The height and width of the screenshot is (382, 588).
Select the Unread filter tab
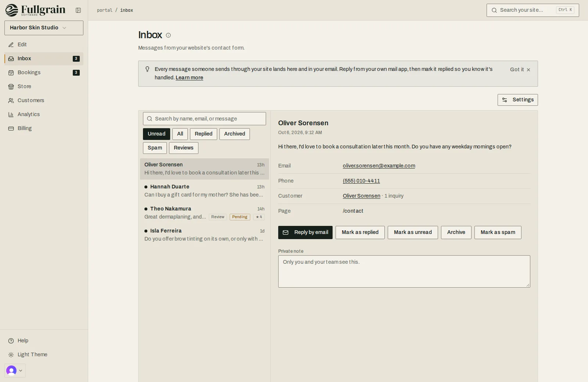(157, 134)
